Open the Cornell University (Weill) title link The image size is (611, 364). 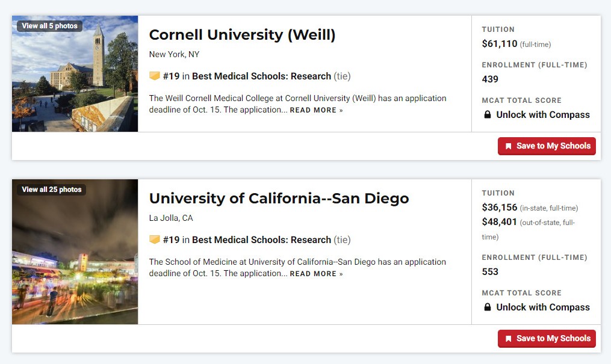pyautogui.click(x=242, y=35)
